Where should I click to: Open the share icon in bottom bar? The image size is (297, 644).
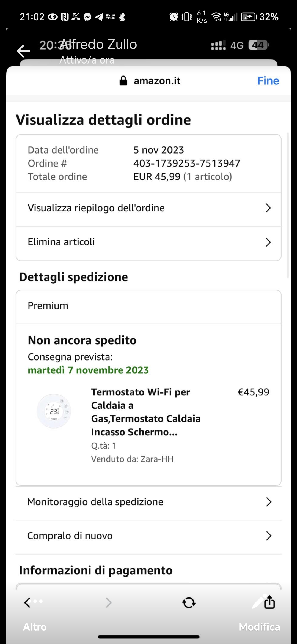[269, 602]
